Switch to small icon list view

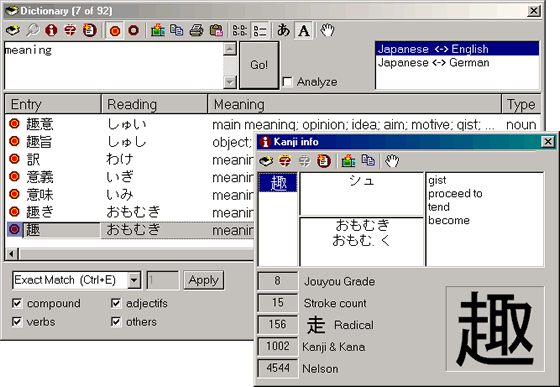(x=240, y=31)
